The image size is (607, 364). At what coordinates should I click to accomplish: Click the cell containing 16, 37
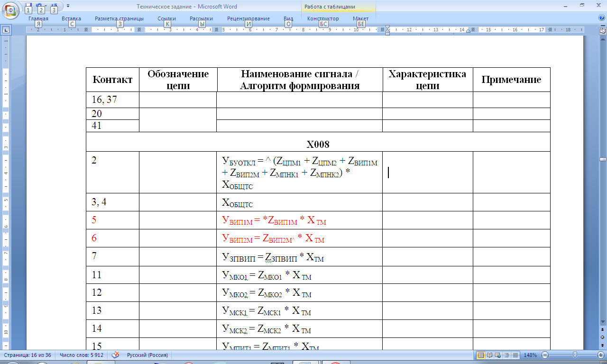(x=112, y=100)
